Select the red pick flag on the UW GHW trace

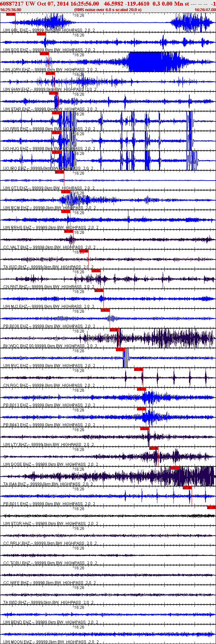click(x=50, y=73)
